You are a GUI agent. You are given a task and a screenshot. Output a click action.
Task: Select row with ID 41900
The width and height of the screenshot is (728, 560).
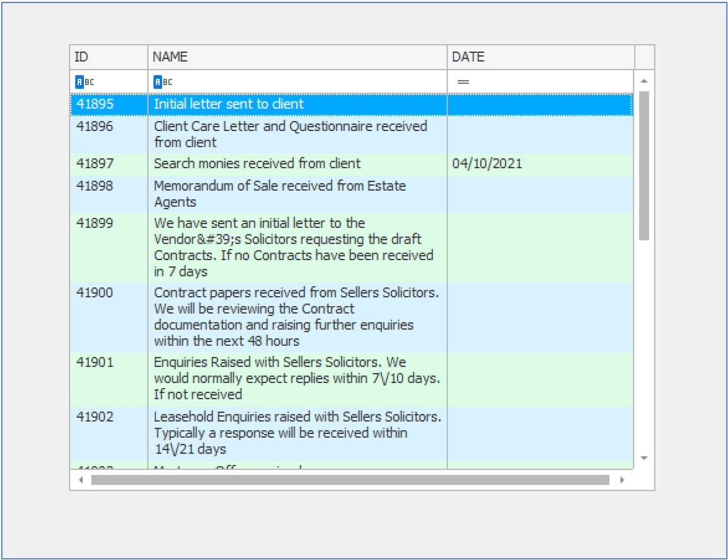[x=95, y=292]
